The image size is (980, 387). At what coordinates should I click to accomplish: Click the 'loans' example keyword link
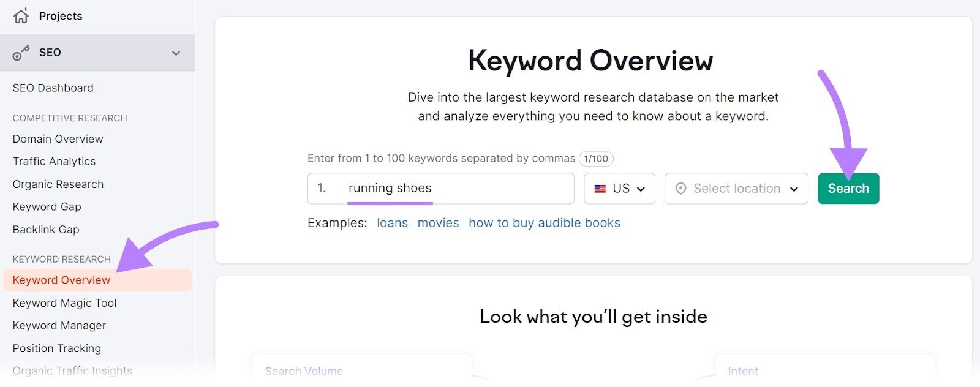coord(392,224)
